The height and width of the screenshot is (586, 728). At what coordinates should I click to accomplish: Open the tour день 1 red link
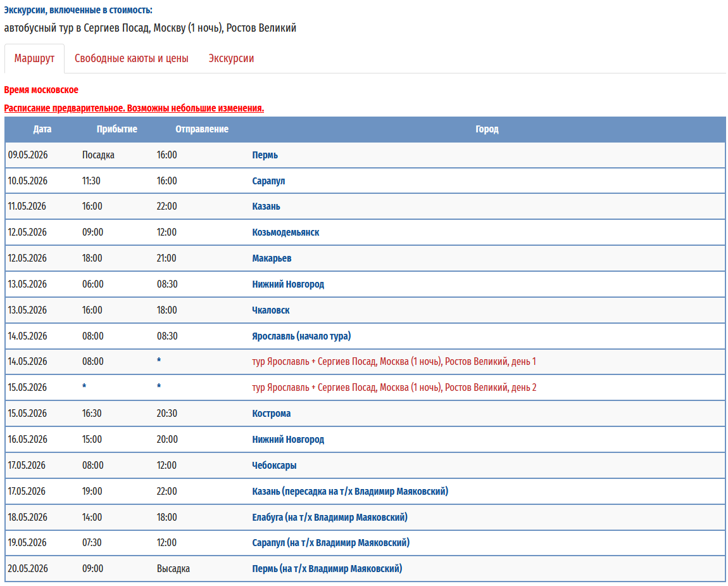coord(394,362)
